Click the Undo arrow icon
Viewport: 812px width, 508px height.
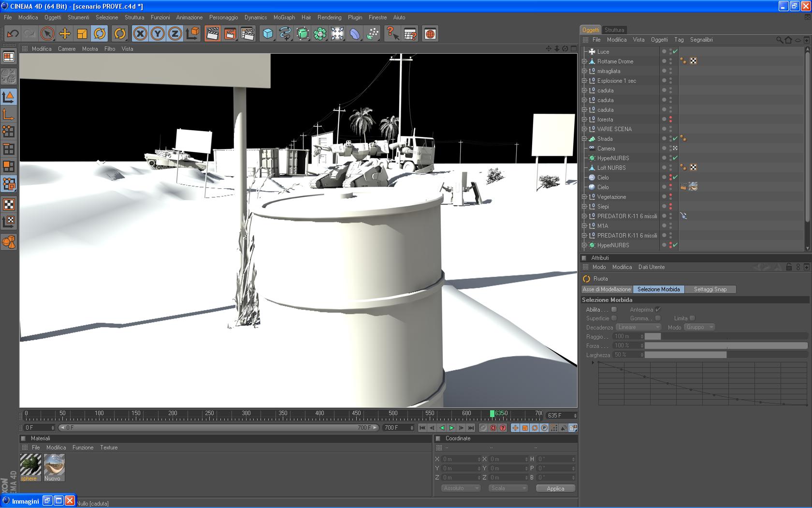point(13,34)
